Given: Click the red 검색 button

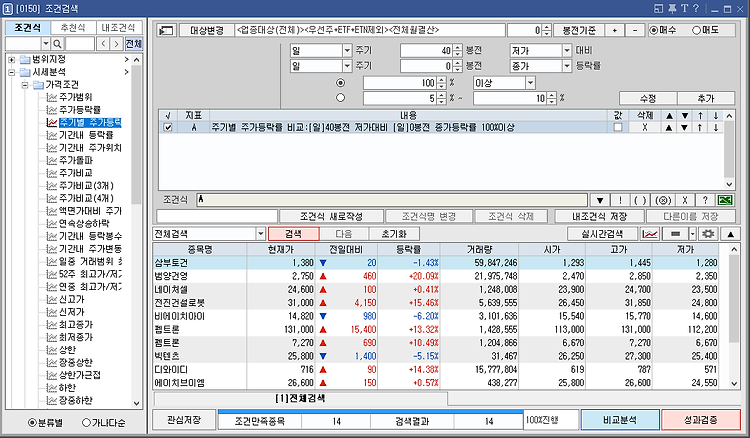Looking at the screenshot, I should 293,234.
